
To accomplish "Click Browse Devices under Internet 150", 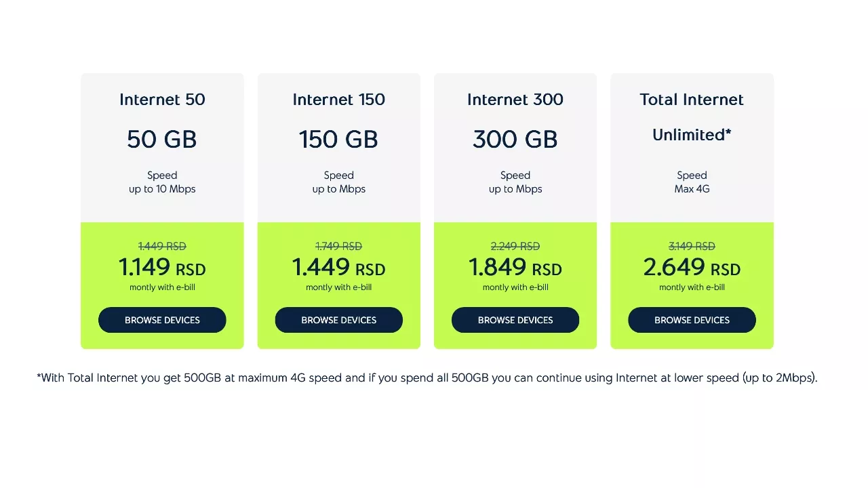I will (x=338, y=320).
